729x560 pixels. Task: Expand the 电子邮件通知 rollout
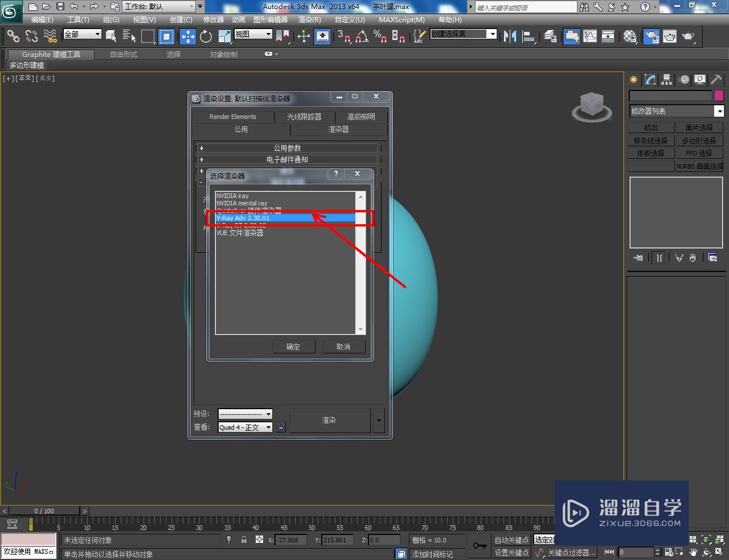(x=287, y=159)
